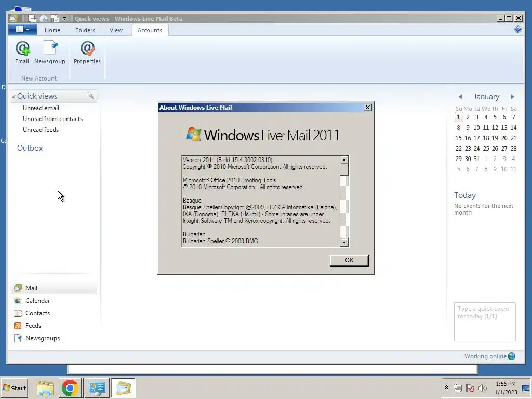The image size is (532, 399).
Task: Click the Quick views wrench icon
Action: pos(91,96)
